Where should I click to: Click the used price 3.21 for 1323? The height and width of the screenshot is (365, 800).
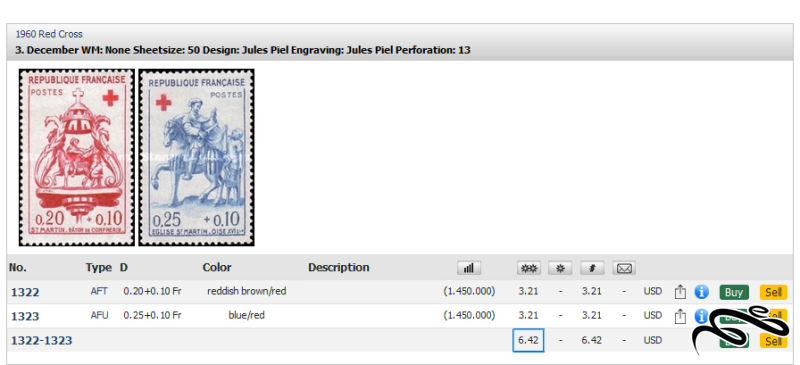pyautogui.click(x=591, y=315)
